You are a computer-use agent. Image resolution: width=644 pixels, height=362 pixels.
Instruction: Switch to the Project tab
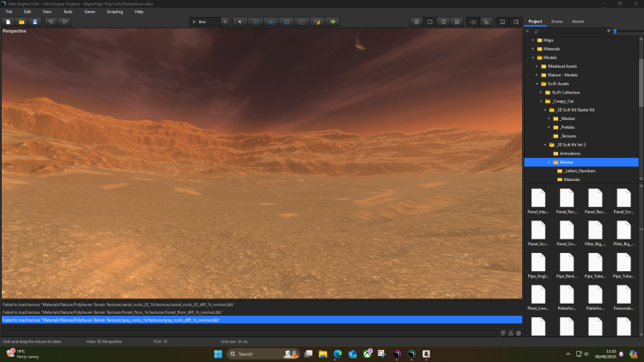[x=535, y=21]
